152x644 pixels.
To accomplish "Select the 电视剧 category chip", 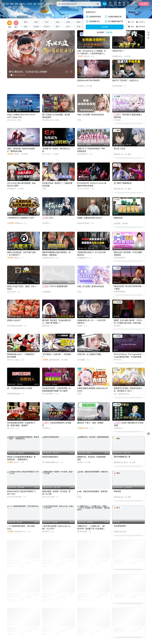I will pos(36,26).
